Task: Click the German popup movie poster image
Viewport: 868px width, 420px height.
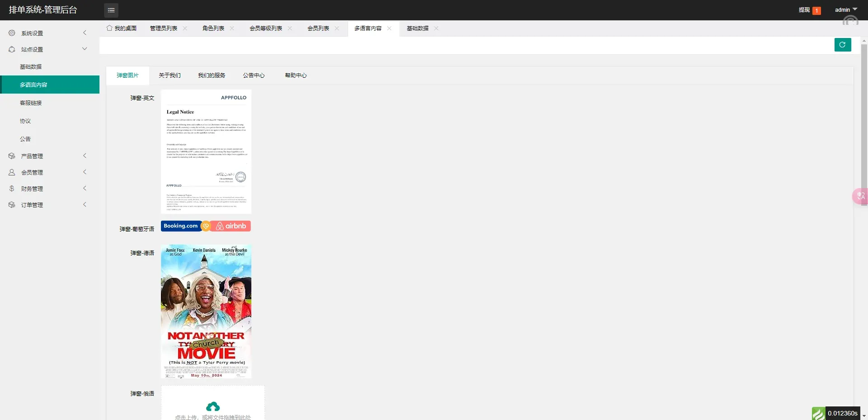Action: click(x=206, y=311)
